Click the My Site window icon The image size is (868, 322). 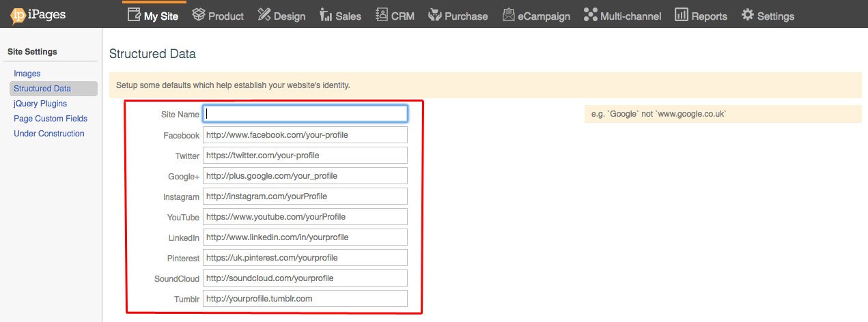click(135, 14)
